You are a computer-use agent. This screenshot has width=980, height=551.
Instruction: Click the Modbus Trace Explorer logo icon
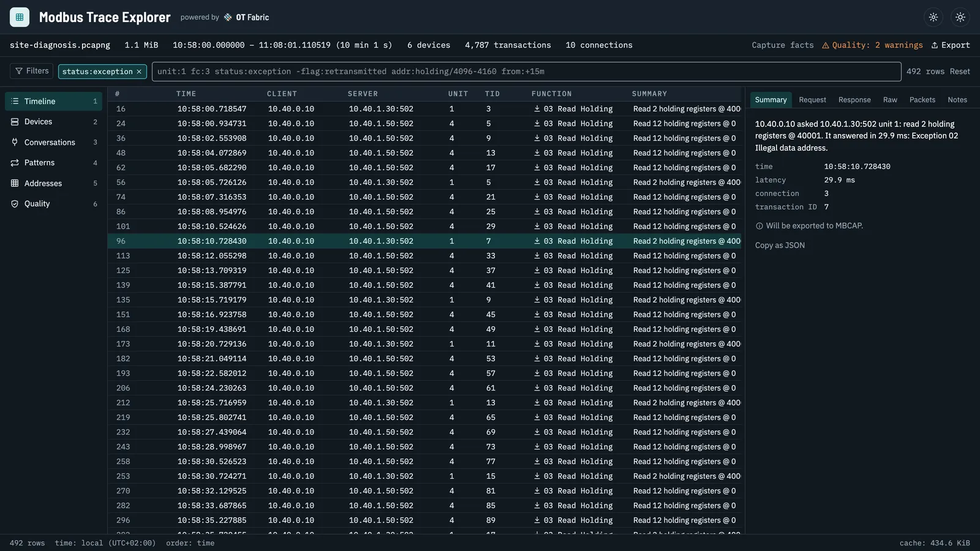tap(20, 17)
